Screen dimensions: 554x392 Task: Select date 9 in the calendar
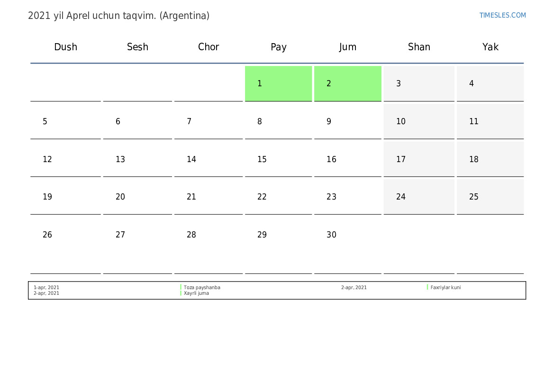(348, 121)
